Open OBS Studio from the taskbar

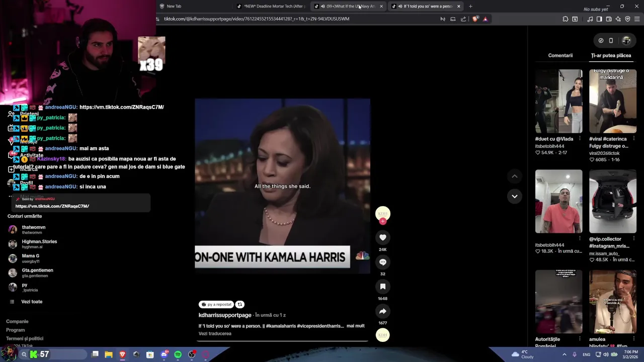192,354
